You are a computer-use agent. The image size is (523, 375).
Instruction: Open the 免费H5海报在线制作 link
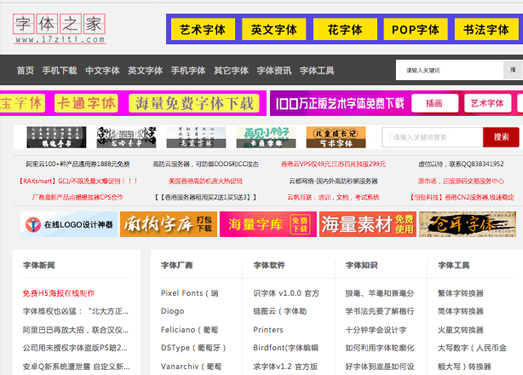coord(59,293)
